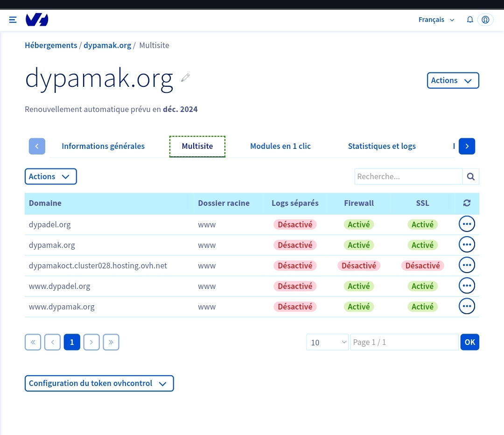Follow the Hébergements breadcrumb link
Viewport: 504px width, 435px height.
click(51, 45)
